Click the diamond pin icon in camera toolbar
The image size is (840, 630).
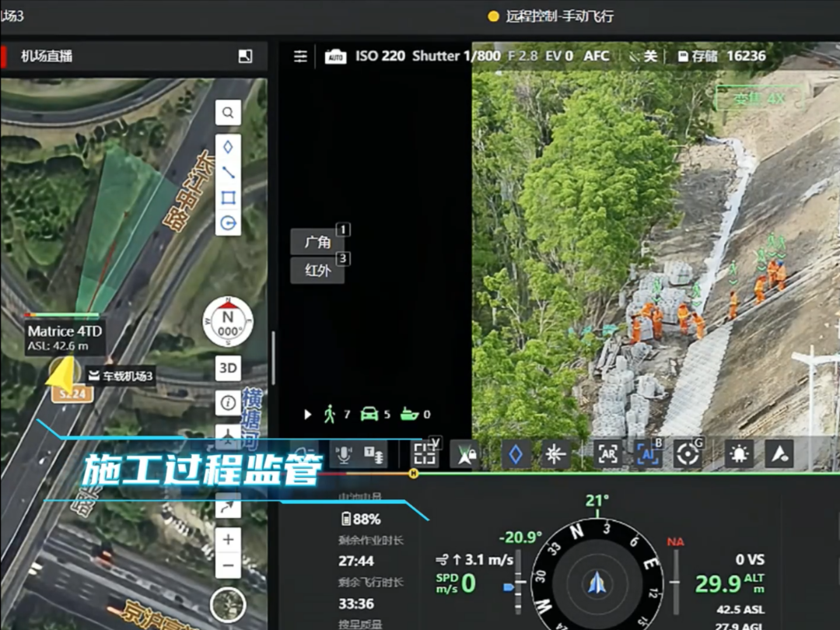point(516,455)
